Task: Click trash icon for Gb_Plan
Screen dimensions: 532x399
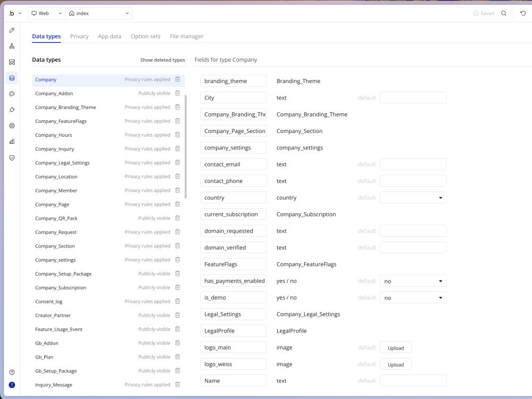Action: coord(178,357)
